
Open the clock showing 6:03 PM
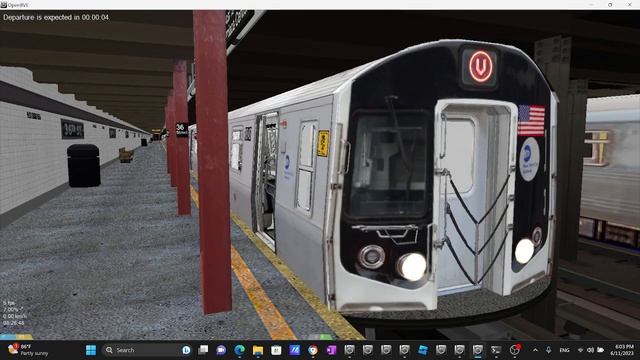click(622, 350)
